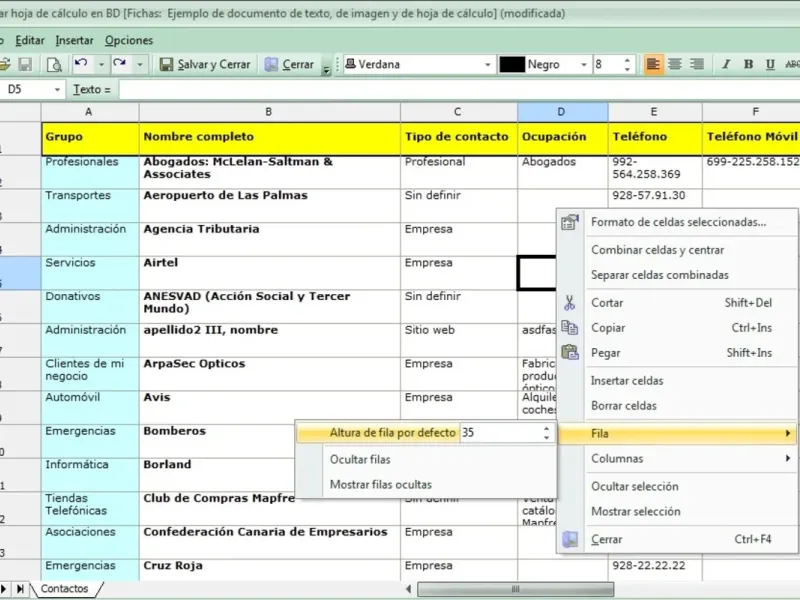Choose Separar celdas combinadas
Screen dimensions: 800x600
click(660, 275)
